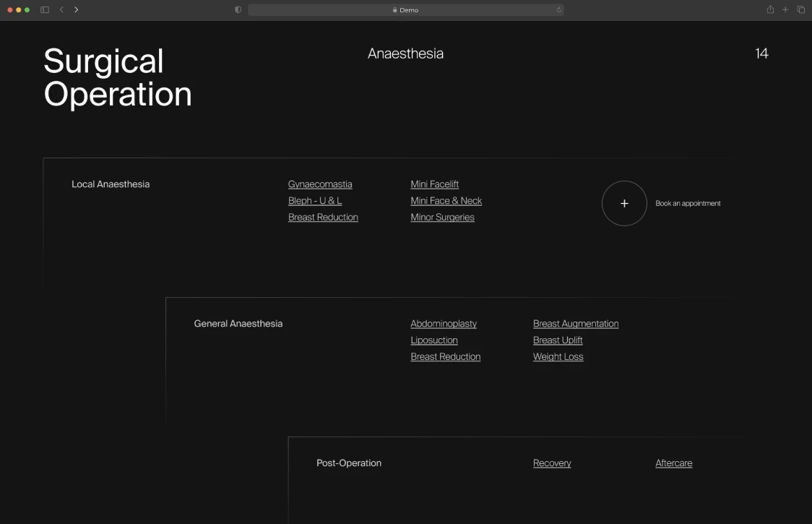This screenshot has width=812, height=524.
Task: Open a new tab with plus icon
Action: click(x=785, y=10)
